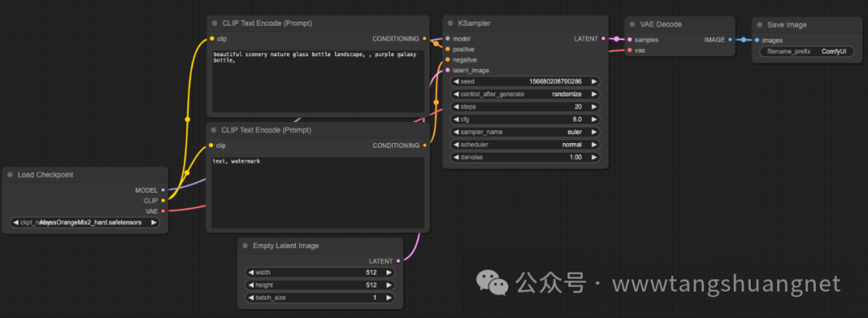868x318 pixels.
Task: Collapse the Load Checkpoint node using its title dot
Action: 10,175
